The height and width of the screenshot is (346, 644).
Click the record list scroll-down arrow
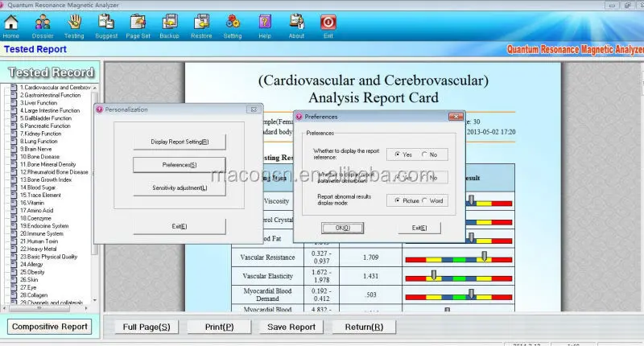point(95,300)
